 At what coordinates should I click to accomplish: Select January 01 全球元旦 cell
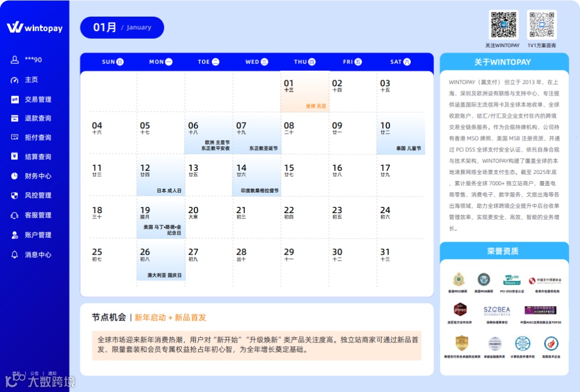tap(305, 91)
